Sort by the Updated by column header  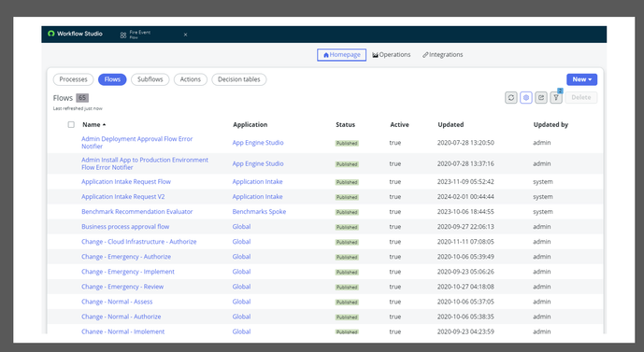[551, 124]
